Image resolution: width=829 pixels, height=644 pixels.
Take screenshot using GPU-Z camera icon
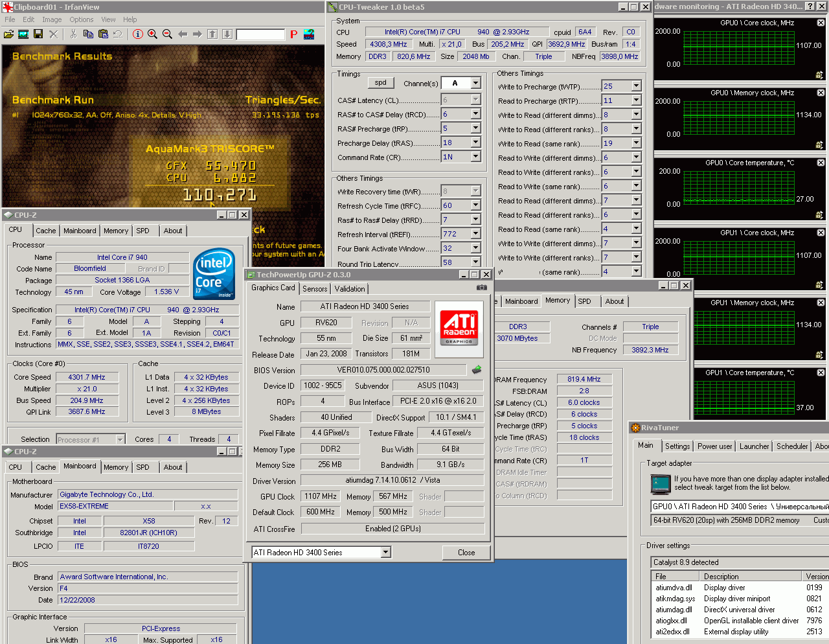[482, 287]
